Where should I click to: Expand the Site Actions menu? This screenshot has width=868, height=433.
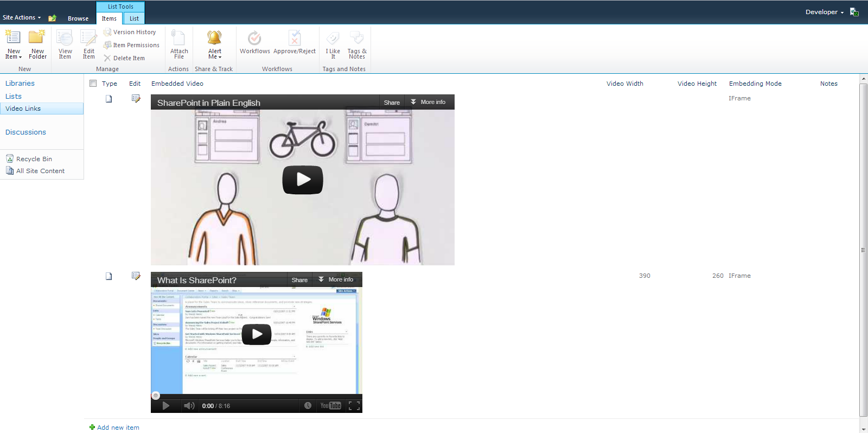22,17
